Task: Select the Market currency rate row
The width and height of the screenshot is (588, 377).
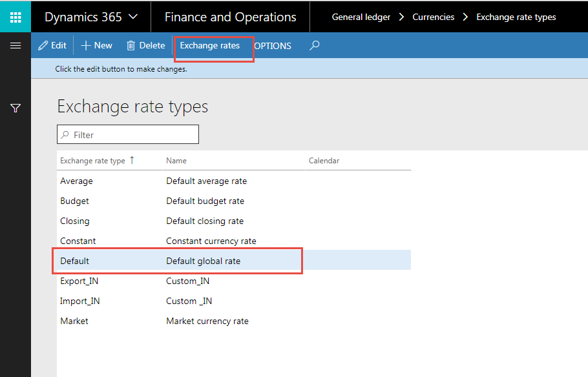Action: tap(207, 321)
